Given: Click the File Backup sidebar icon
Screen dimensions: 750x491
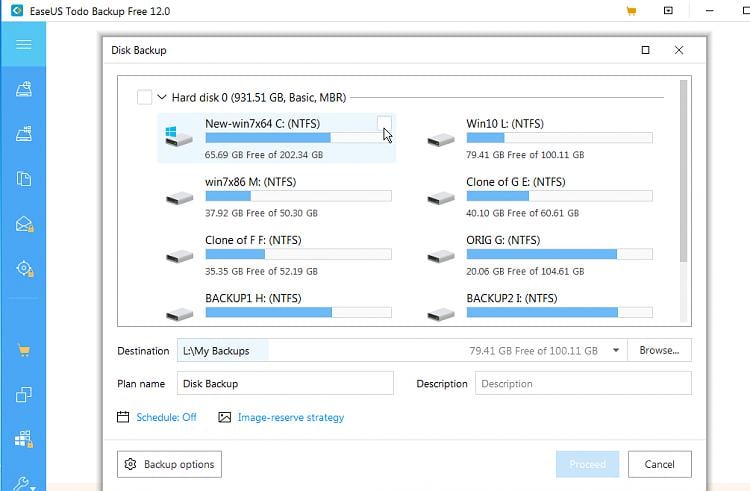Looking at the screenshot, I should pos(24,179).
